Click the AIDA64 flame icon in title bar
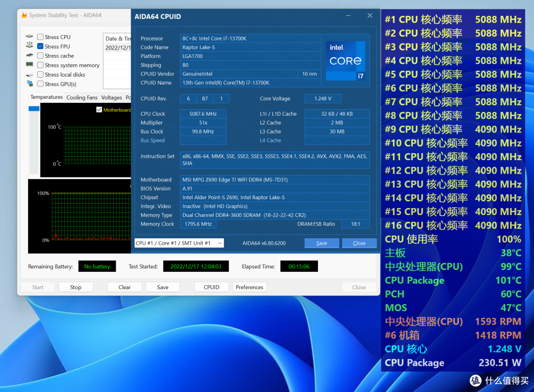Viewport: 534px width, 392px height. click(x=24, y=15)
